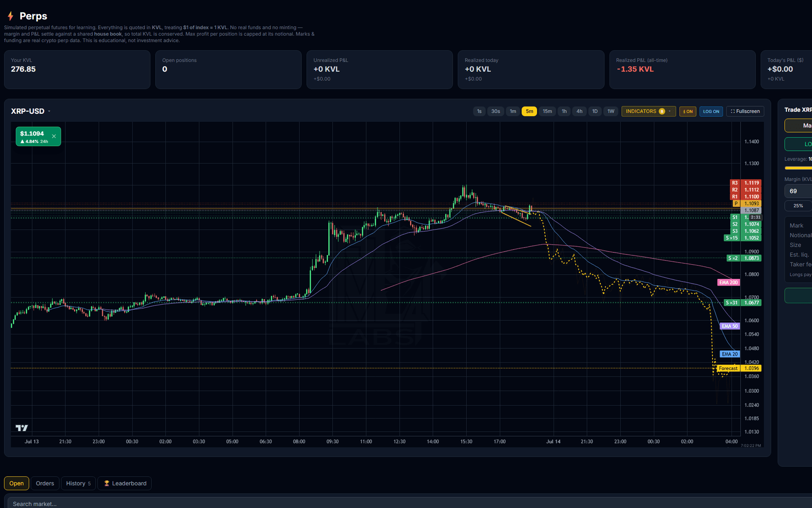812x508 pixels.
Task: Choose the 25% margin preset
Action: (x=798, y=206)
